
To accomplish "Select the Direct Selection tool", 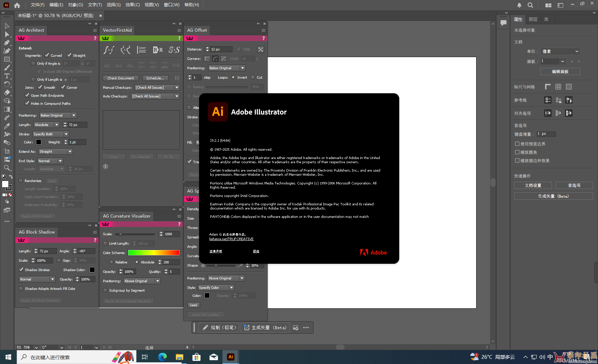I will pyautogui.click(x=7, y=34).
